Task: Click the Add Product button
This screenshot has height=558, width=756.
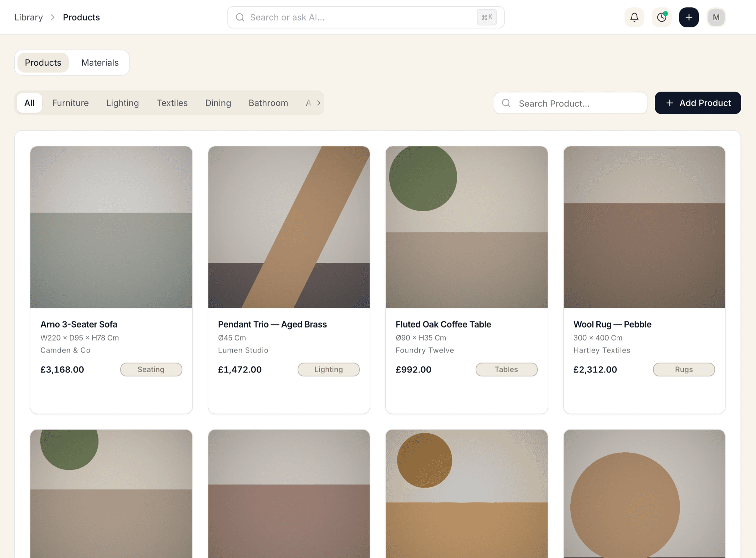Action: (698, 103)
